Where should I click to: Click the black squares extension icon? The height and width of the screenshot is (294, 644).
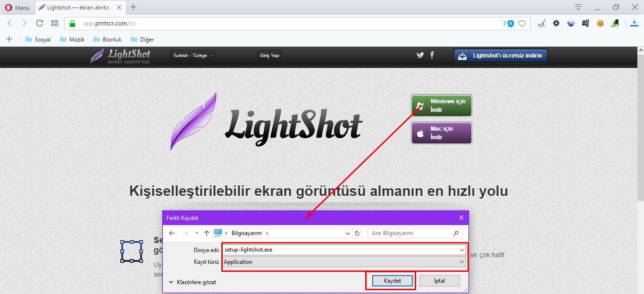pos(585,23)
